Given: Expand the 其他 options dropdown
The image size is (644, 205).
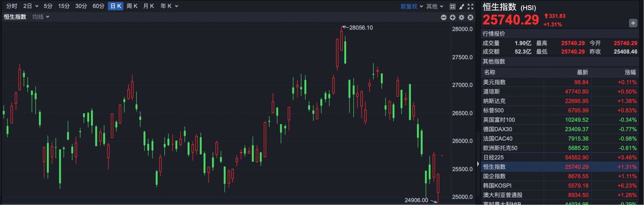Looking at the screenshot, I should 435,6.
